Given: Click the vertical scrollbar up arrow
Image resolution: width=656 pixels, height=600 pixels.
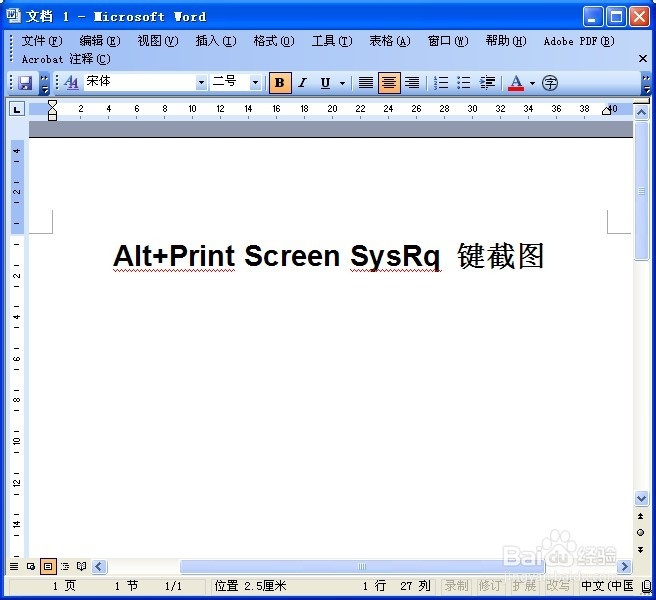Looking at the screenshot, I should [641, 112].
